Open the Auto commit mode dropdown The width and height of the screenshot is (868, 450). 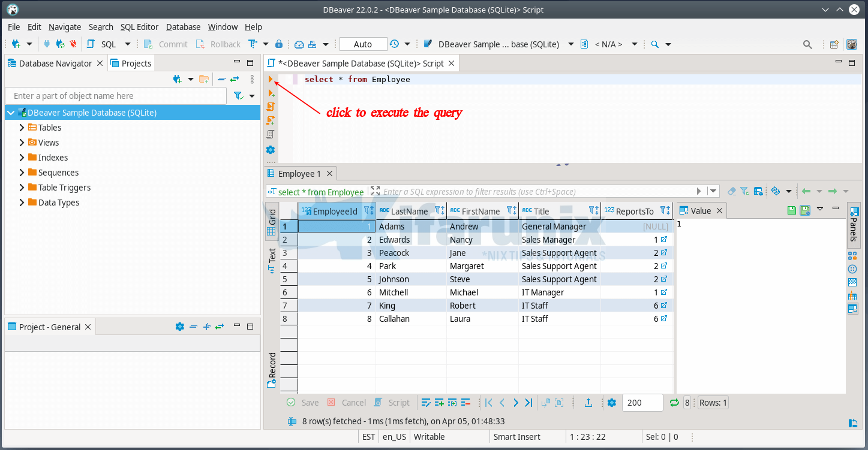362,44
